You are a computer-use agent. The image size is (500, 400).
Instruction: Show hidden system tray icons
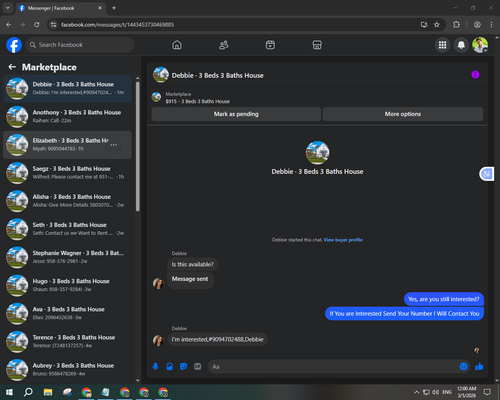coord(416,392)
